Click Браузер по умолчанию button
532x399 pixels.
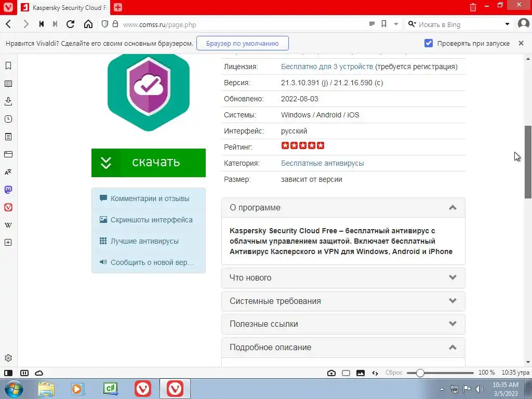point(242,43)
